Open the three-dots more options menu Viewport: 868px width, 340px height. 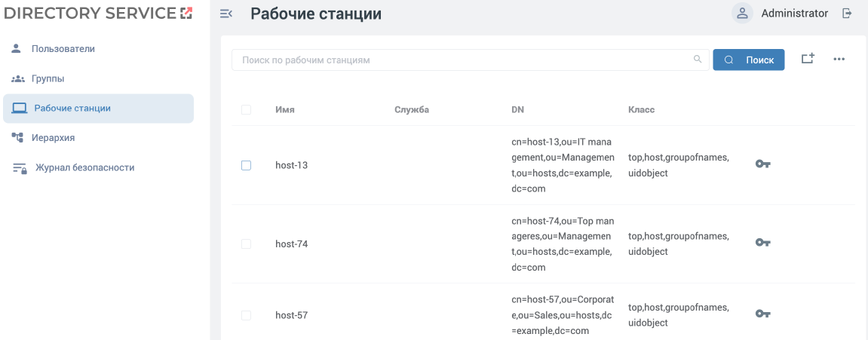point(839,60)
